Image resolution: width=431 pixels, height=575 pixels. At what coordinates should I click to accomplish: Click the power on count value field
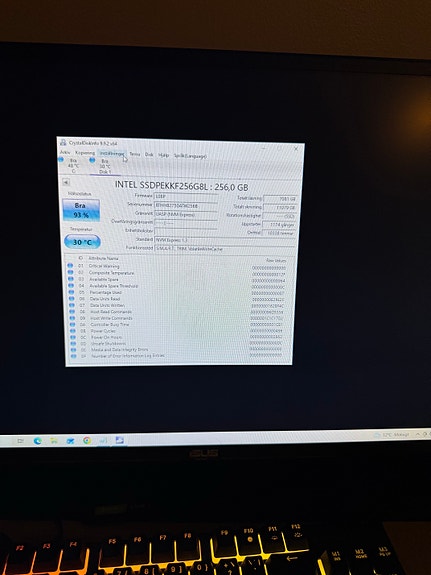(280, 224)
